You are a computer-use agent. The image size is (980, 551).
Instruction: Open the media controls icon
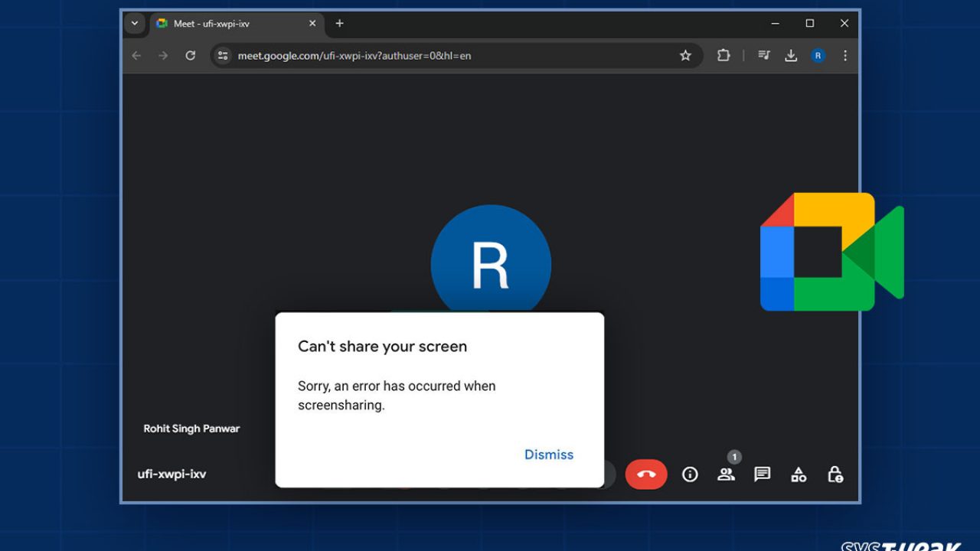763,55
